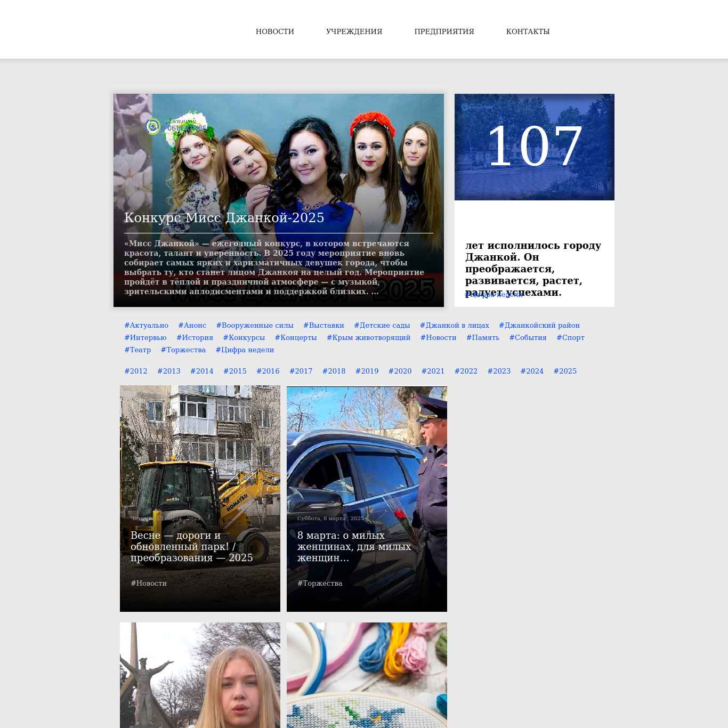
Task: Filter by #Джанкойский район tag
Action: click(539, 325)
